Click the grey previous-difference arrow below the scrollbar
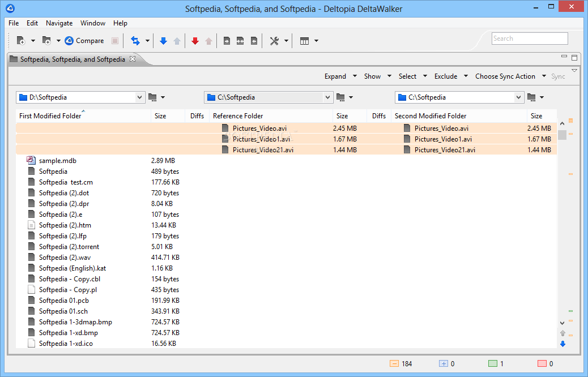588x377 pixels. (563, 333)
